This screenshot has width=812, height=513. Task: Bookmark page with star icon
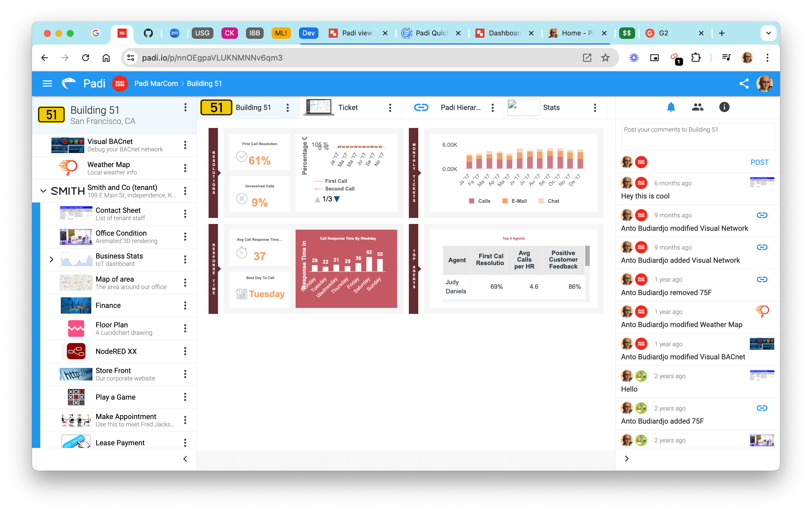[605, 58]
